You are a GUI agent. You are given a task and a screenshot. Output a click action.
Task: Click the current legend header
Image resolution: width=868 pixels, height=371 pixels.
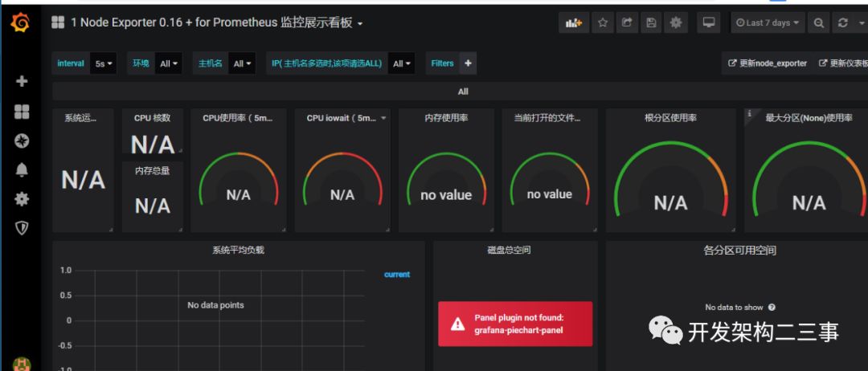397,275
